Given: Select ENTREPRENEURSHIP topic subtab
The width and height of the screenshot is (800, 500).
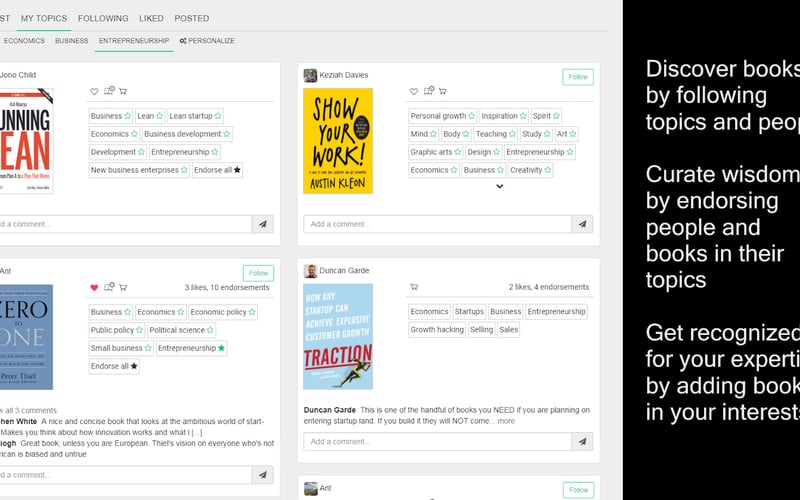Looking at the screenshot, I should click(134, 41).
